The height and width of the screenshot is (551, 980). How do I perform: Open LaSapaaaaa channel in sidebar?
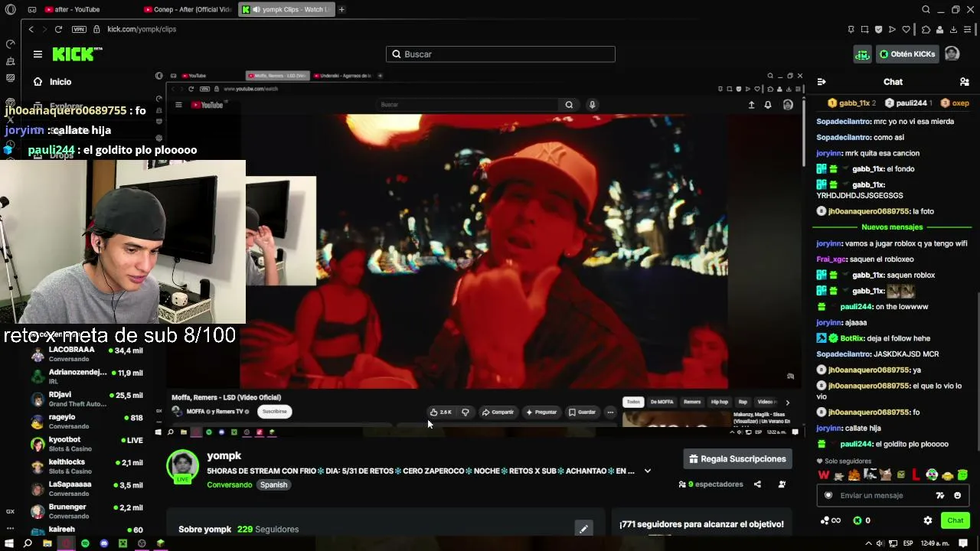(x=86, y=489)
